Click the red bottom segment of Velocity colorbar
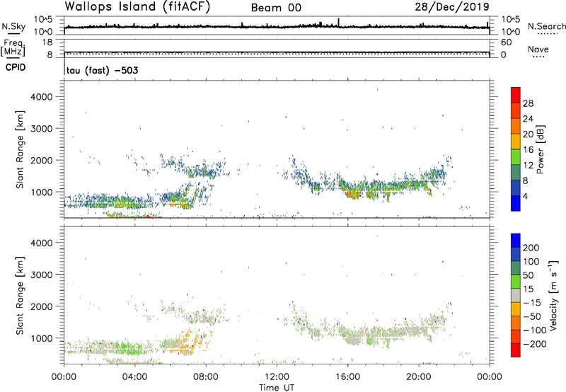The image size is (566, 392). click(x=516, y=350)
